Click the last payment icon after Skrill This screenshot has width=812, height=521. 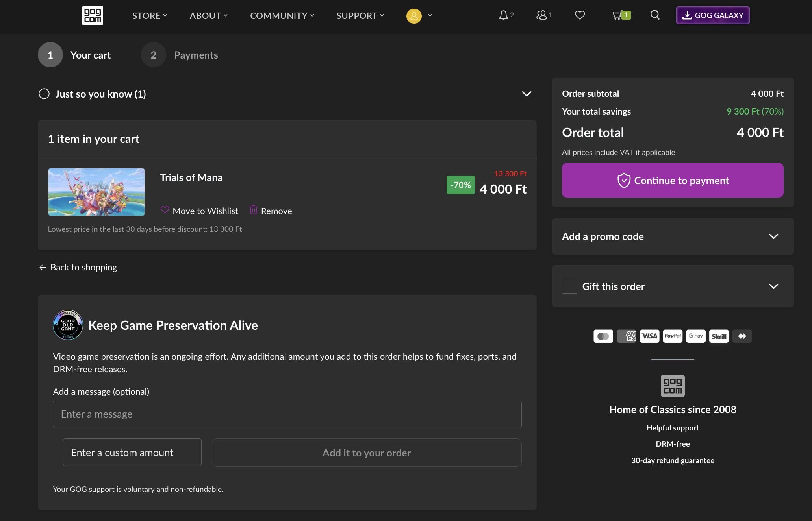click(x=742, y=336)
